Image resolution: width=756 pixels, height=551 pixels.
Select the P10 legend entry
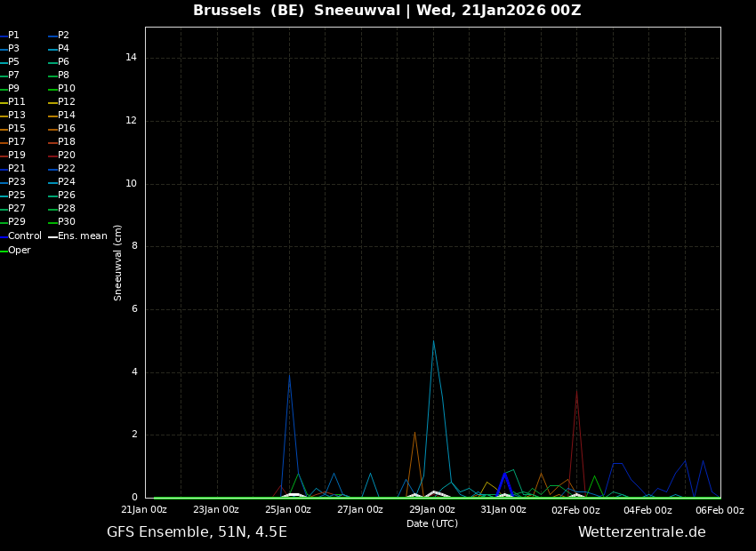[67, 89]
